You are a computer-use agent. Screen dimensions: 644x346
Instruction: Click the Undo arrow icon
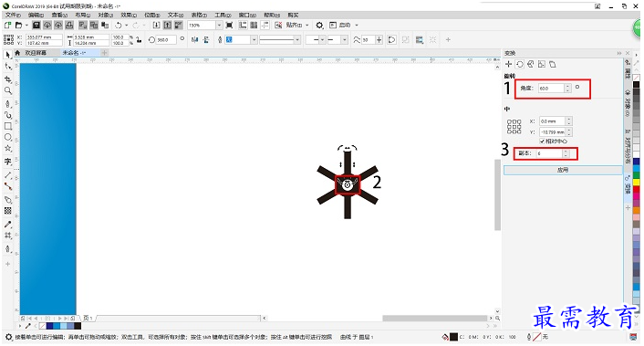click(119, 25)
